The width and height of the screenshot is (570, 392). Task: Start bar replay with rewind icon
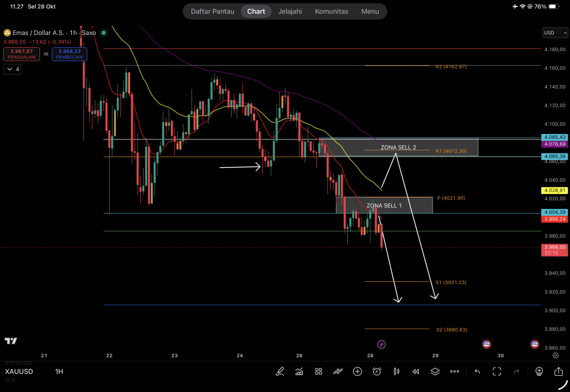(x=415, y=371)
